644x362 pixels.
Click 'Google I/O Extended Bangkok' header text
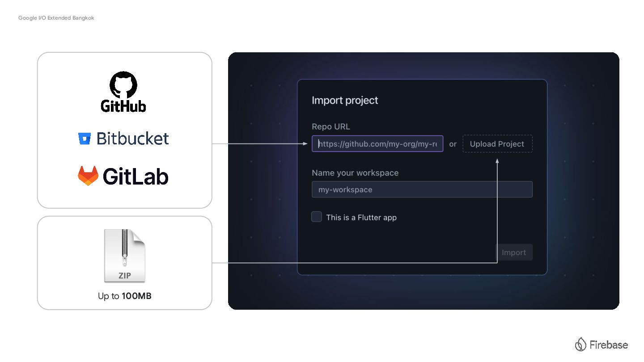tap(56, 18)
